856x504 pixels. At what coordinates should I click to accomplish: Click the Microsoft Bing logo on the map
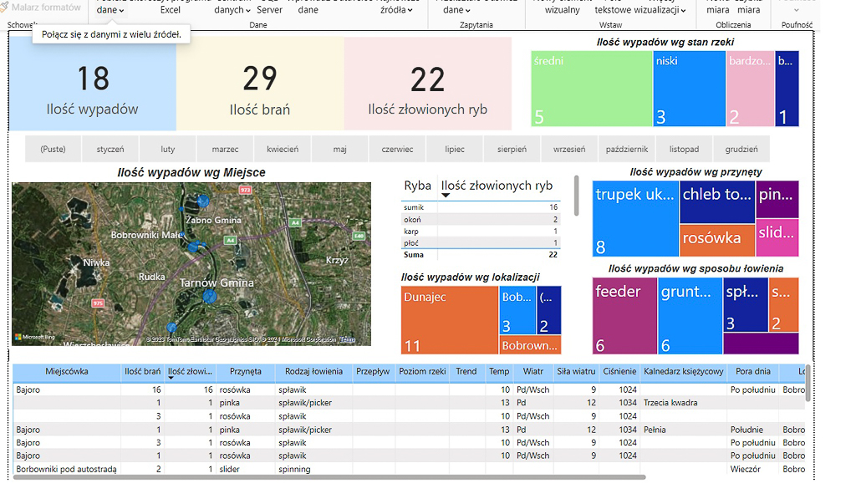pos(34,337)
